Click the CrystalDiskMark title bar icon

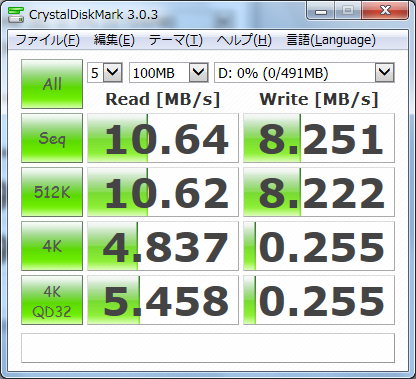[x=16, y=14]
